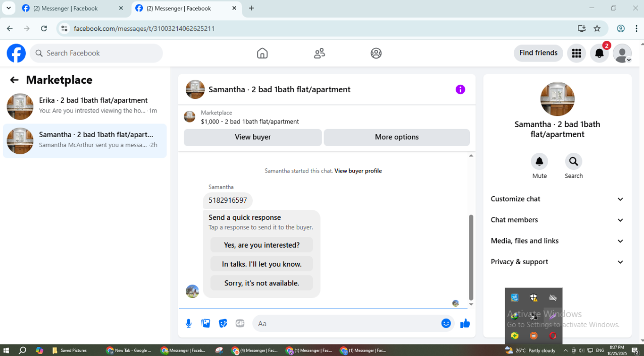
Task: Click the '$1,000 - 2 bad 1bath flat/apartment' text
Action: [x=250, y=122]
